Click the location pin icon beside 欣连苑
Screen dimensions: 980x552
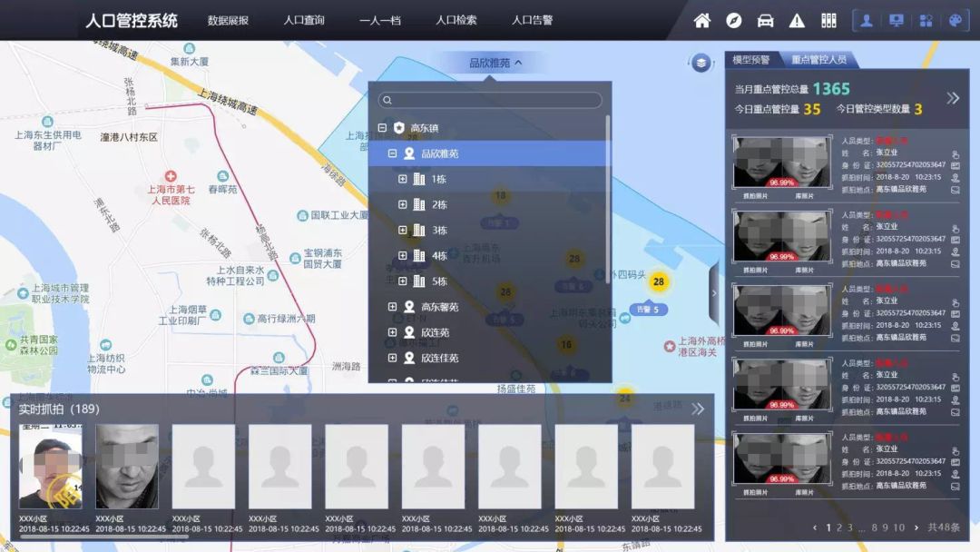tap(409, 332)
